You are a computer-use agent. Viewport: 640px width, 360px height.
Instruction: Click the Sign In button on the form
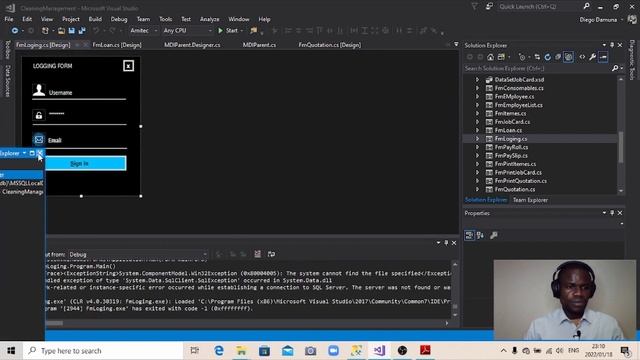click(x=80, y=163)
